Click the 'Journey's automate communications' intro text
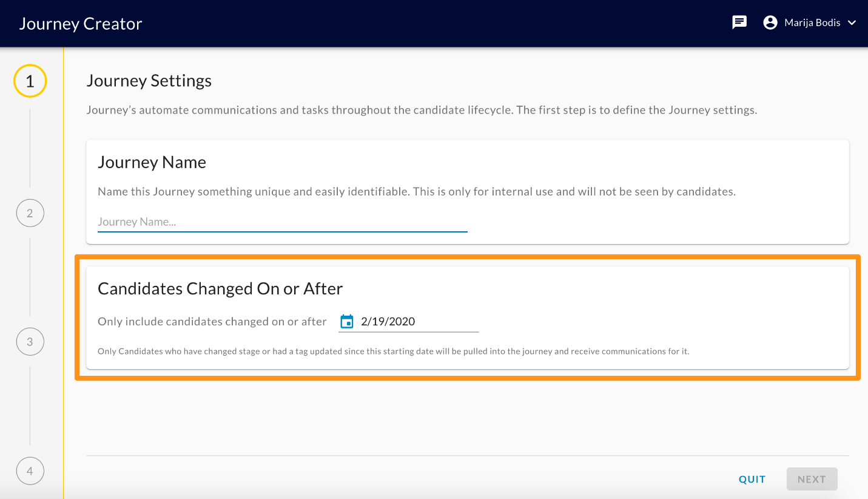The width and height of the screenshot is (868, 499). [x=422, y=110]
